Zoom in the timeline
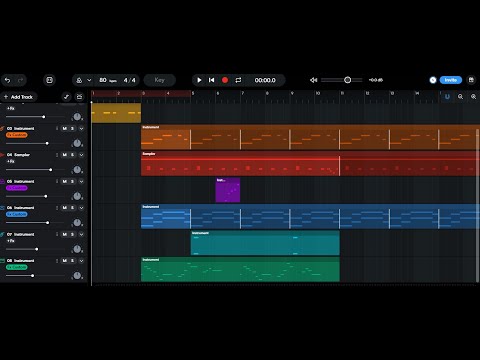 (x=473, y=97)
